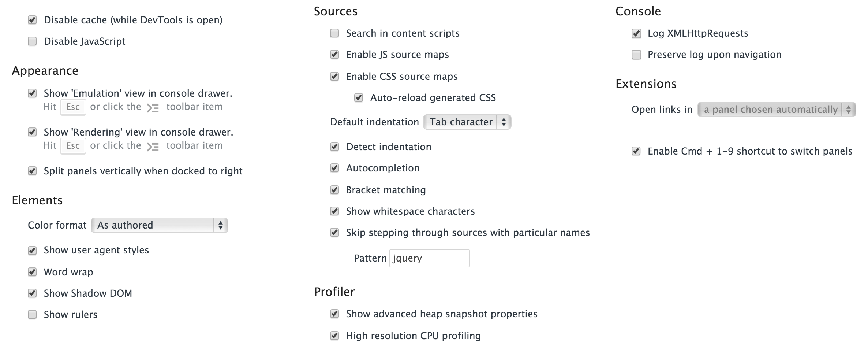Uncheck Enable Cmd + 1-9 shortcut option

point(636,151)
